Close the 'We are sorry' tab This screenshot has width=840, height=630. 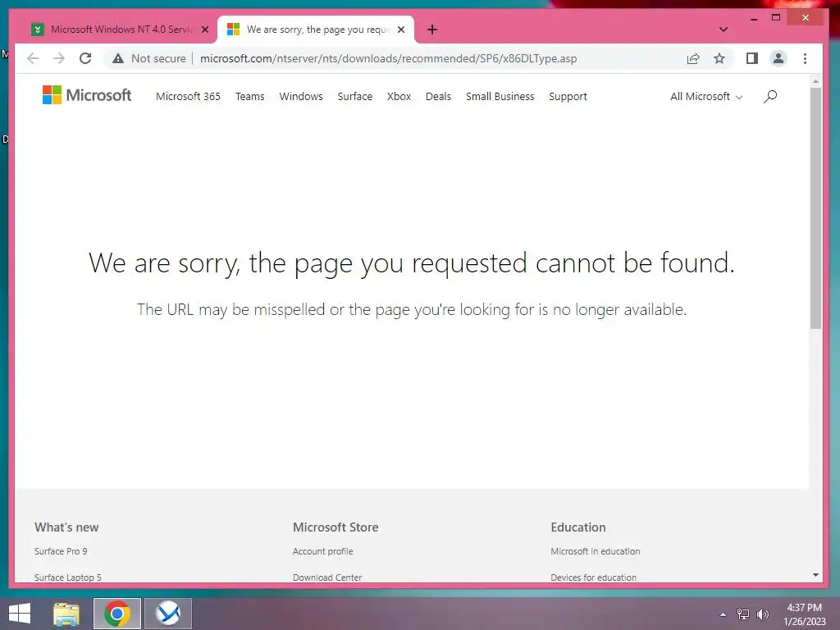401,30
